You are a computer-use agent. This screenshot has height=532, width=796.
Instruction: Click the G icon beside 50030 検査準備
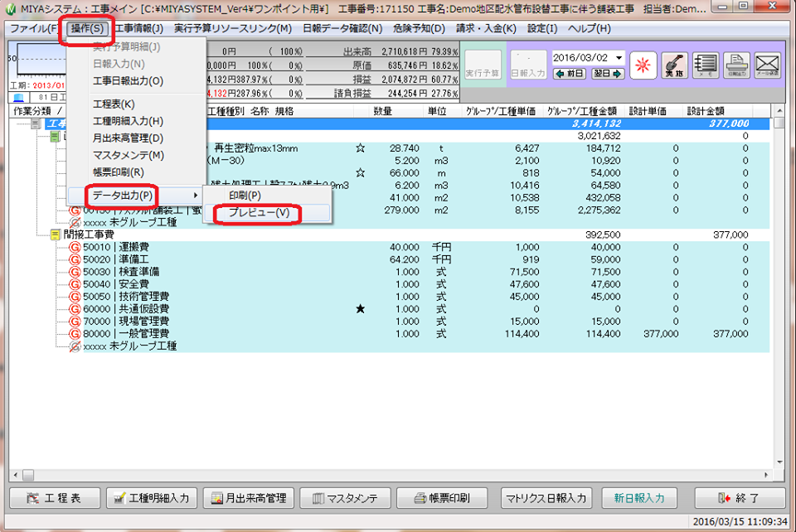tap(75, 272)
